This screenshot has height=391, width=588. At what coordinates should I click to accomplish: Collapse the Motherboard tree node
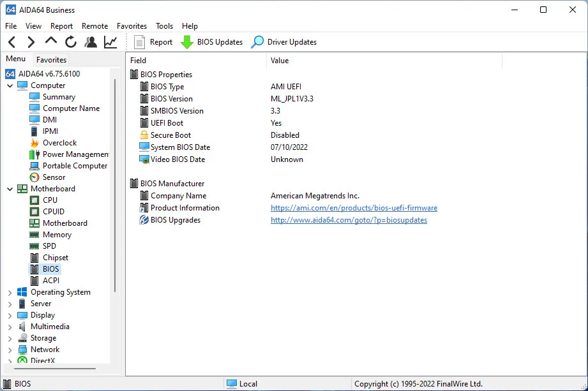point(10,189)
